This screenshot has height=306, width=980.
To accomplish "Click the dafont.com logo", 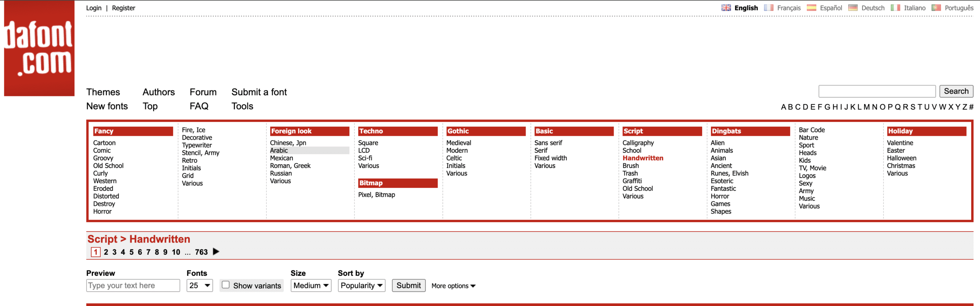I will [39, 48].
